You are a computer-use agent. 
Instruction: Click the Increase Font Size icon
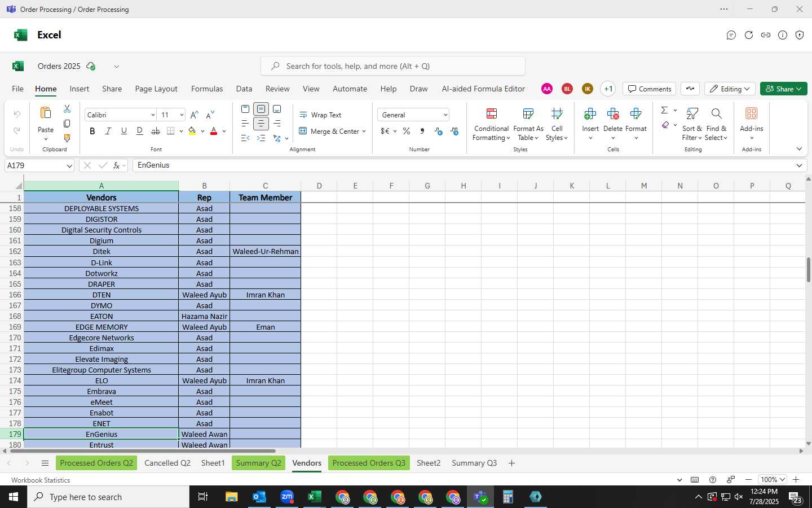coord(195,115)
